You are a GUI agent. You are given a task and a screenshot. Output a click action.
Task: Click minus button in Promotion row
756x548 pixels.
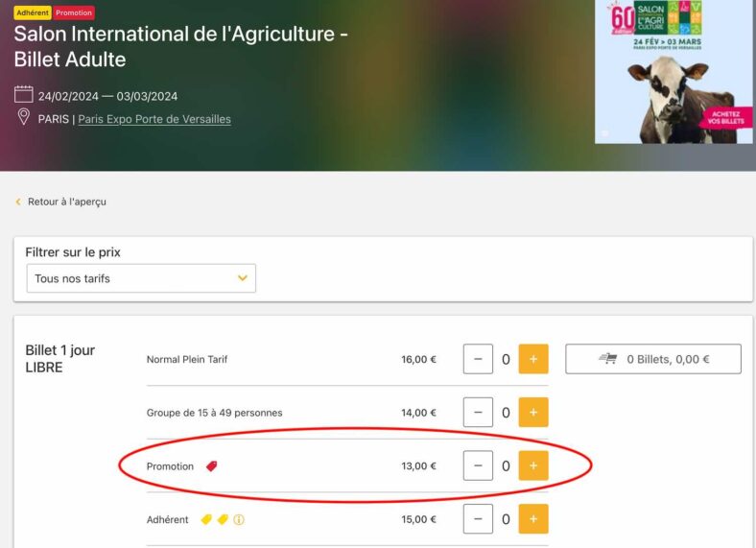pyautogui.click(x=478, y=465)
